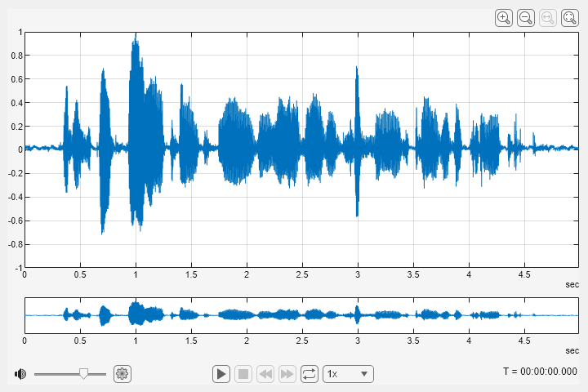Screen dimensions: 588x392
Task: Click the fast forward button
Action: point(287,374)
